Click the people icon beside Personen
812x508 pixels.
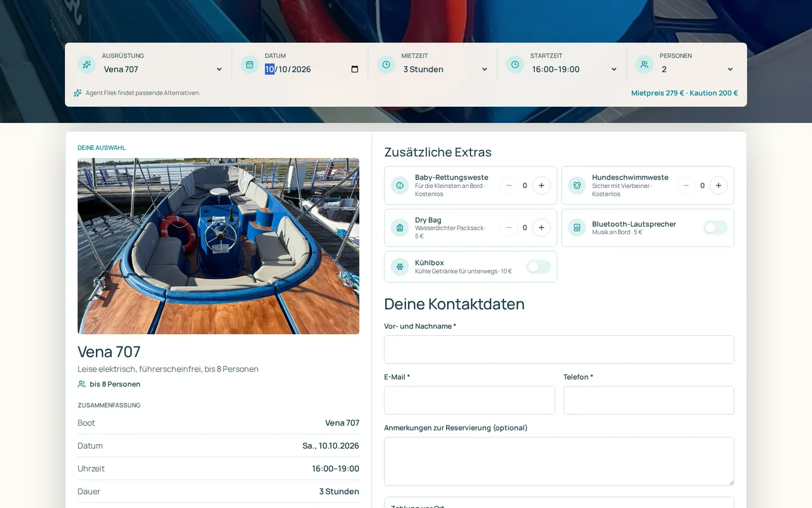coord(645,64)
